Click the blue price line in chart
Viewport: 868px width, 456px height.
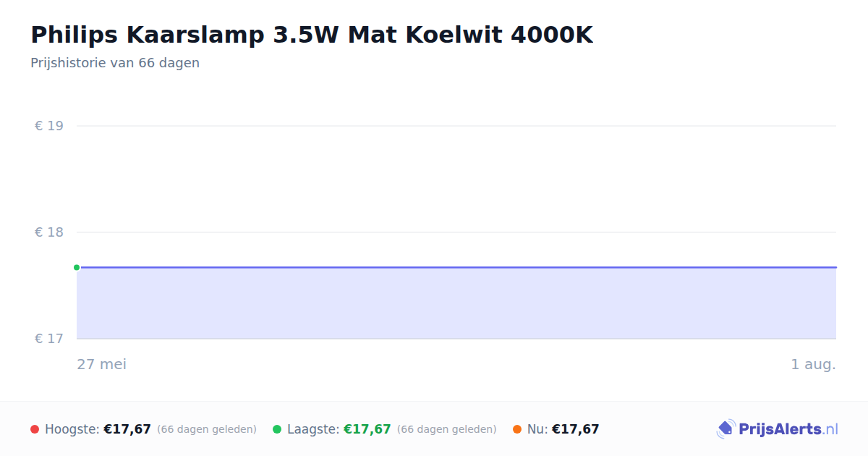(456, 267)
